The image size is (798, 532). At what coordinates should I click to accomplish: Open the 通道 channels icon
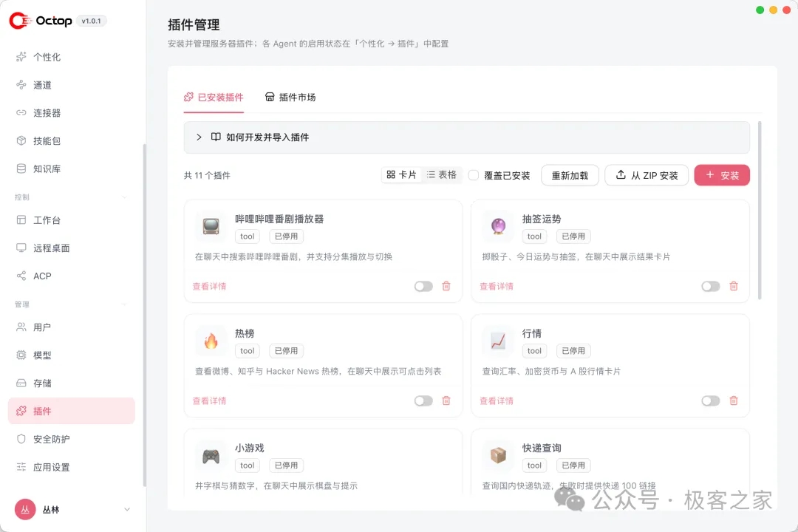coord(21,84)
